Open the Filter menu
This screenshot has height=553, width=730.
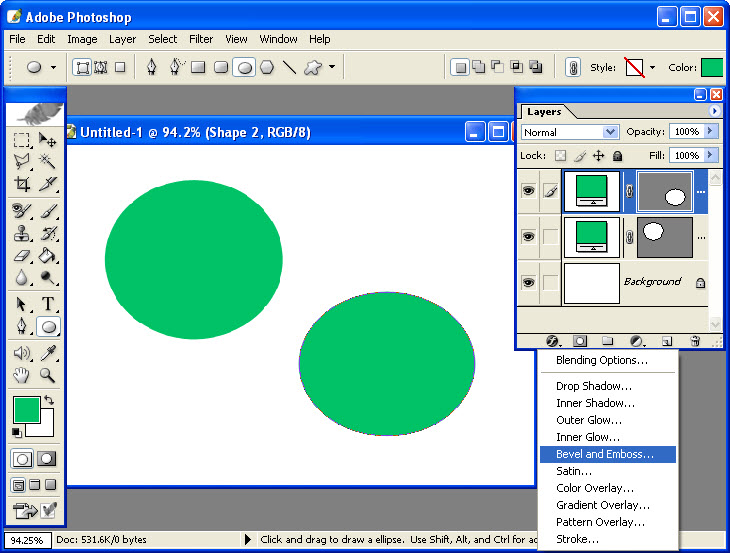click(x=201, y=39)
